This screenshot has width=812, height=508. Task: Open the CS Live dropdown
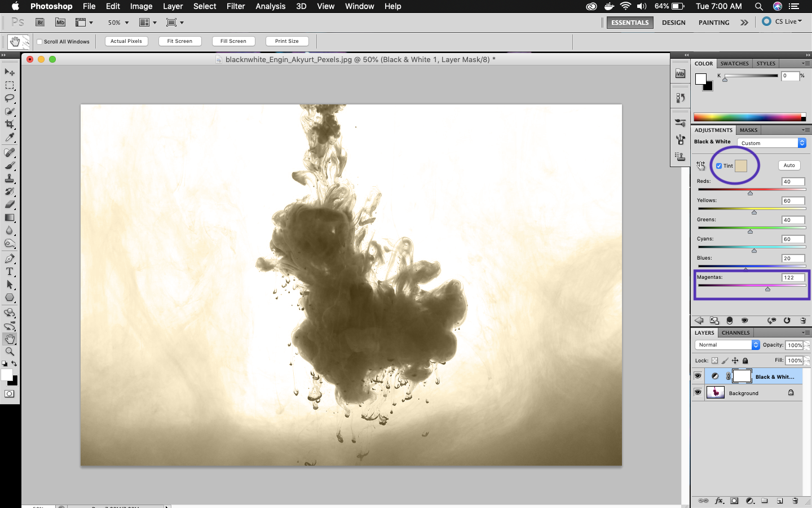782,21
